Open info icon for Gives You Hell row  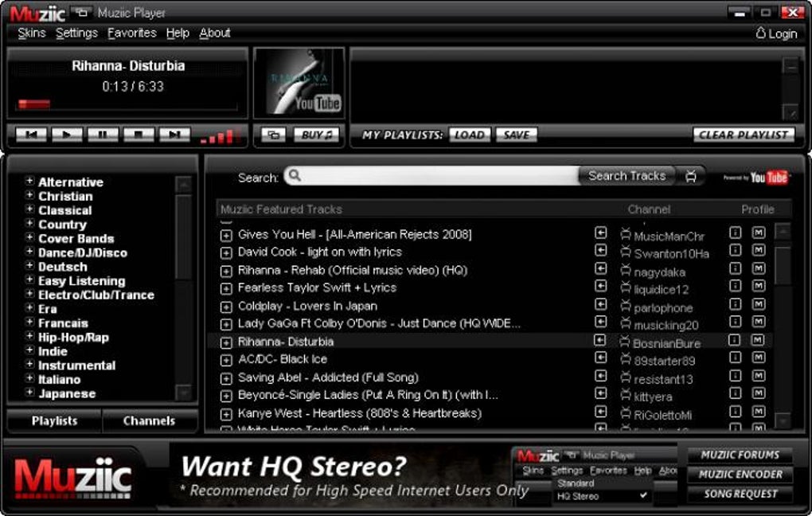point(736,233)
